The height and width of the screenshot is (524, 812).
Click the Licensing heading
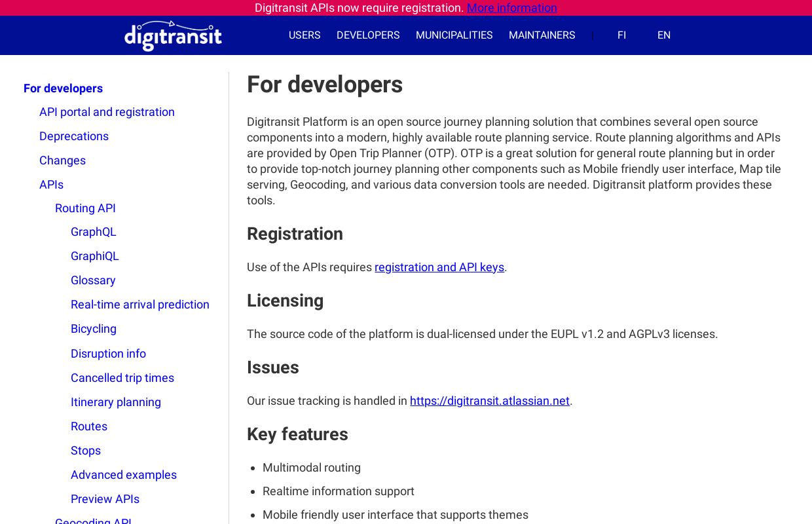(285, 301)
